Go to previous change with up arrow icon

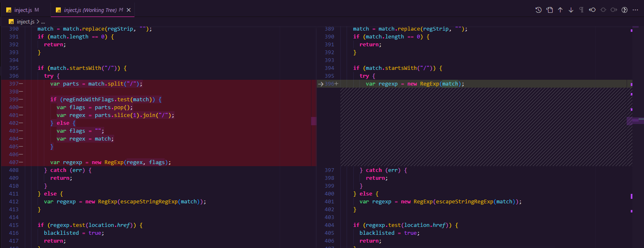[560, 10]
